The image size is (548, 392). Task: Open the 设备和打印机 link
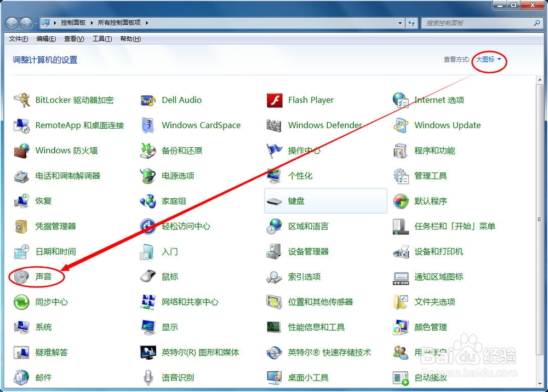438,252
